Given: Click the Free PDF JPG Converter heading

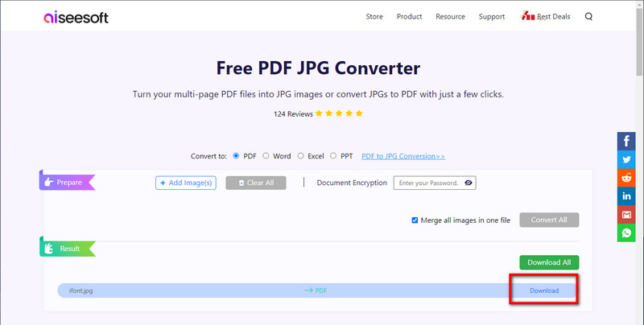Looking at the screenshot, I should point(318,68).
